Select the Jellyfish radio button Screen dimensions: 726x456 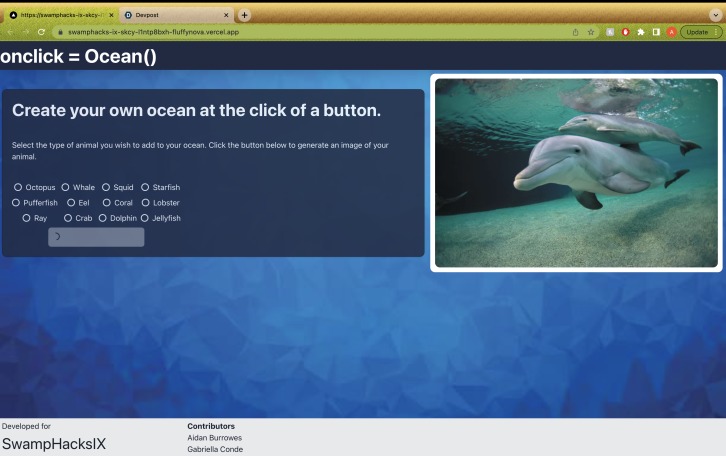[144, 218]
